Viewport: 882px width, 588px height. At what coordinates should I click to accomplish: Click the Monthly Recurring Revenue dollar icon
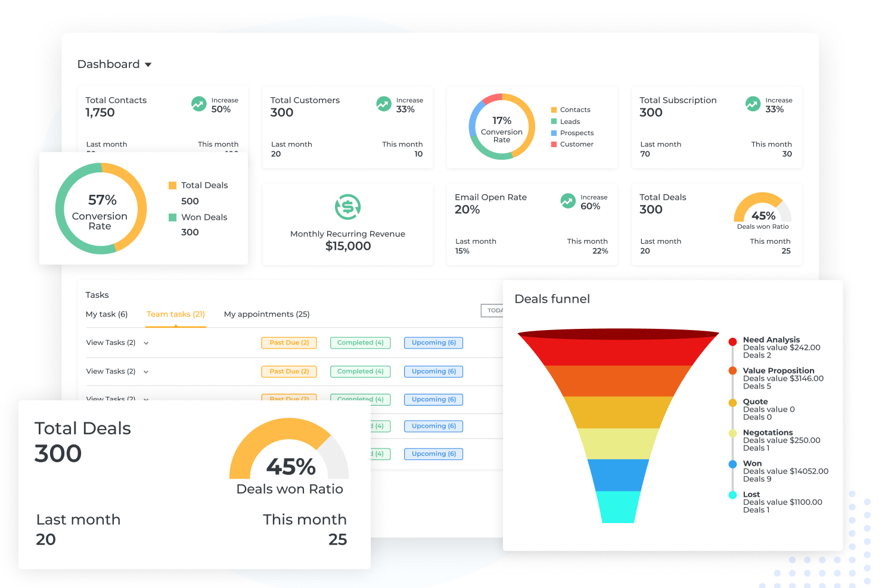coord(347,207)
